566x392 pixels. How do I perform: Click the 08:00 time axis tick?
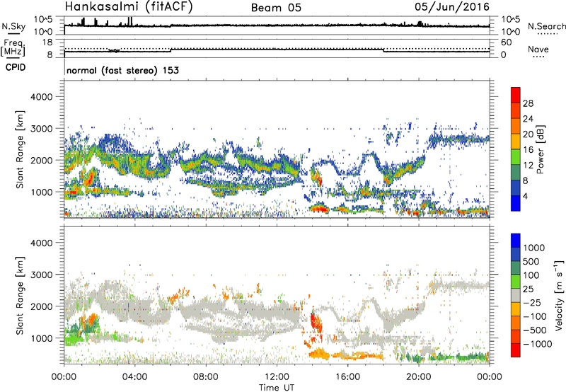pyautogui.click(x=206, y=377)
